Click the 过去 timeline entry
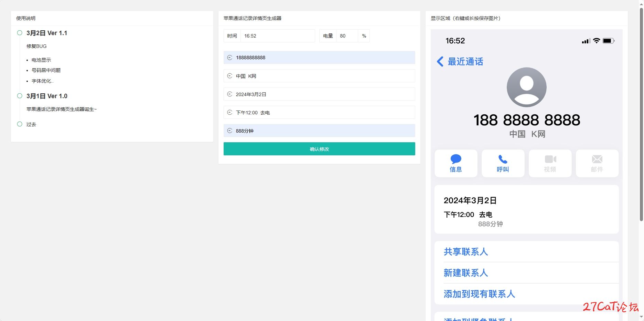644x321 pixels. (31, 124)
